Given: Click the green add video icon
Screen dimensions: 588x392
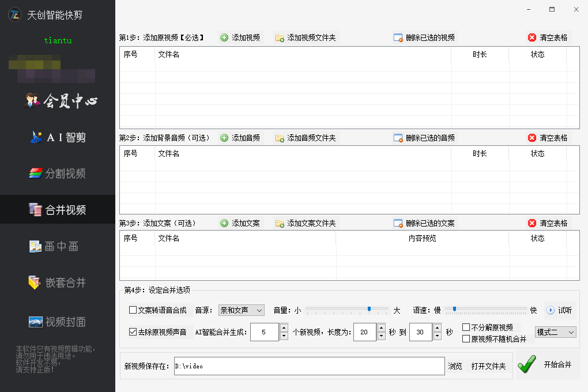Looking at the screenshot, I should [x=224, y=38].
